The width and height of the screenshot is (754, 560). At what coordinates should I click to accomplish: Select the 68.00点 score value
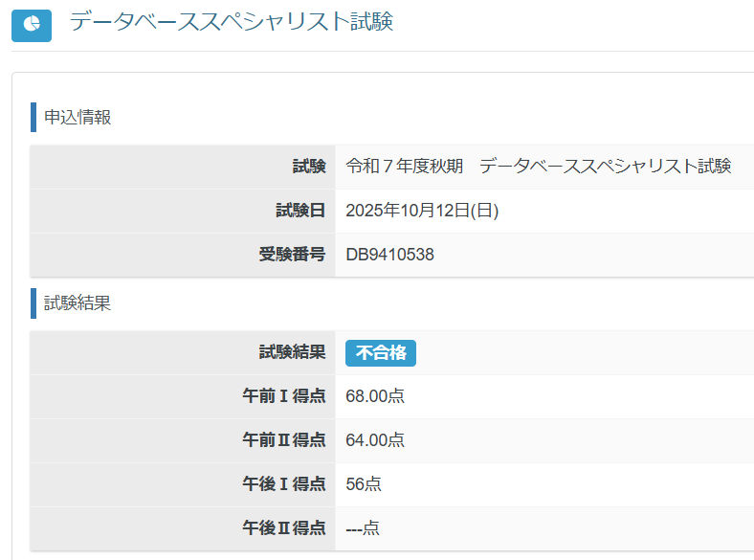375,396
